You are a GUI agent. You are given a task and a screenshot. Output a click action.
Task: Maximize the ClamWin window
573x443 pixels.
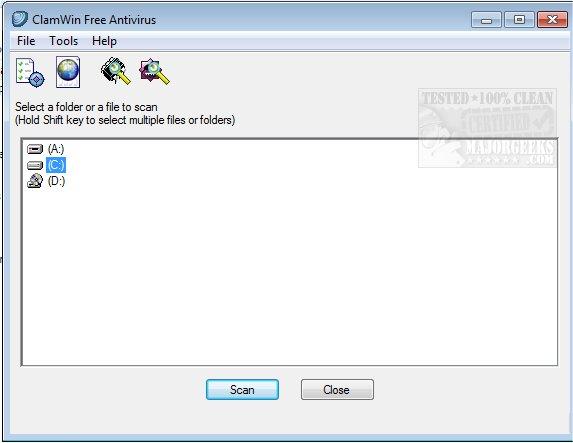click(519, 19)
